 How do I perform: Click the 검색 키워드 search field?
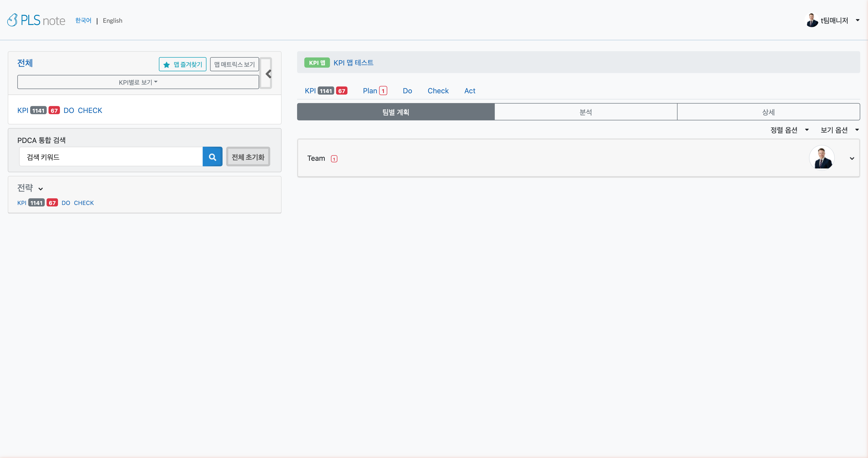(111, 157)
